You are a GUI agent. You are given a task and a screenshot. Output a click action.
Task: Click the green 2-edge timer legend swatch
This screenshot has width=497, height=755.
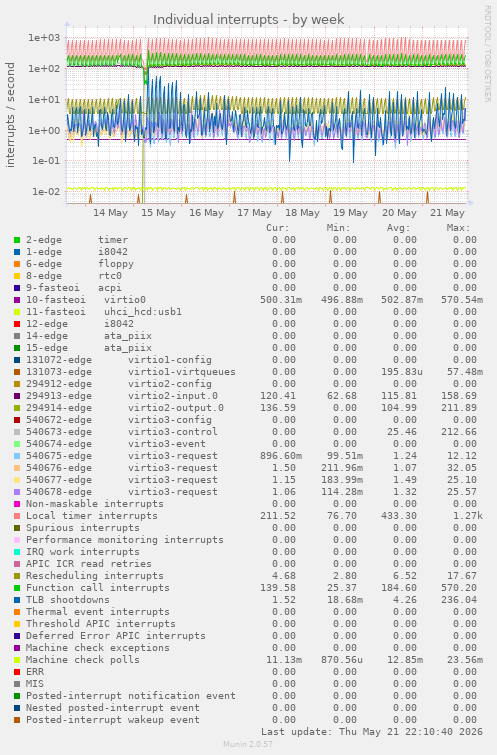pyautogui.click(x=17, y=240)
